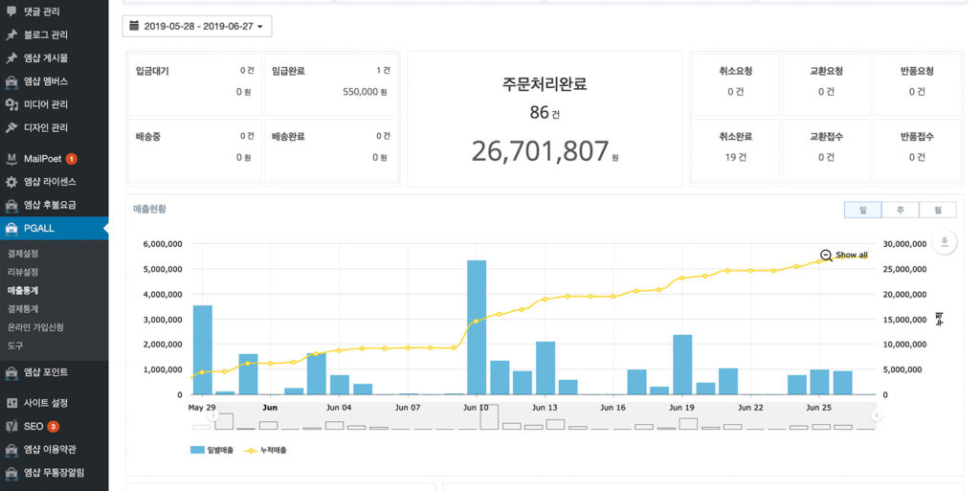
Task: Click the gear icon beside 엠샵 라이센스
Action: coord(11,182)
